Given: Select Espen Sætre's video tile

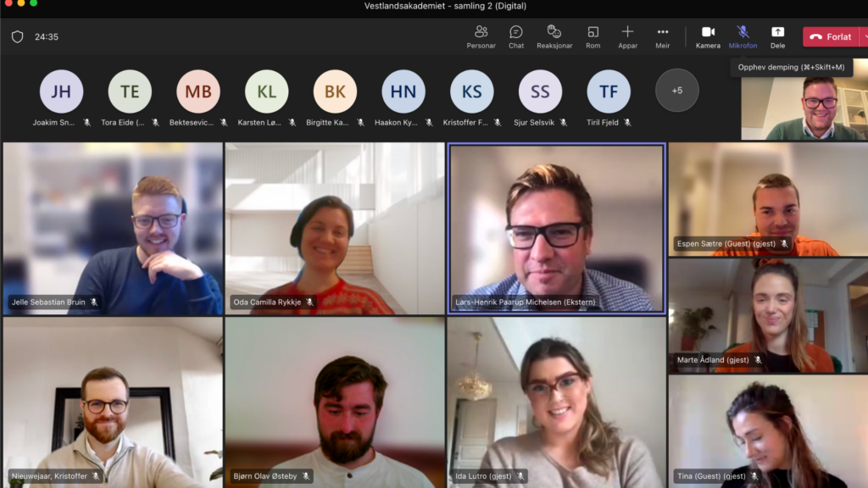Looking at the screenshot, I should coord(768,199).
